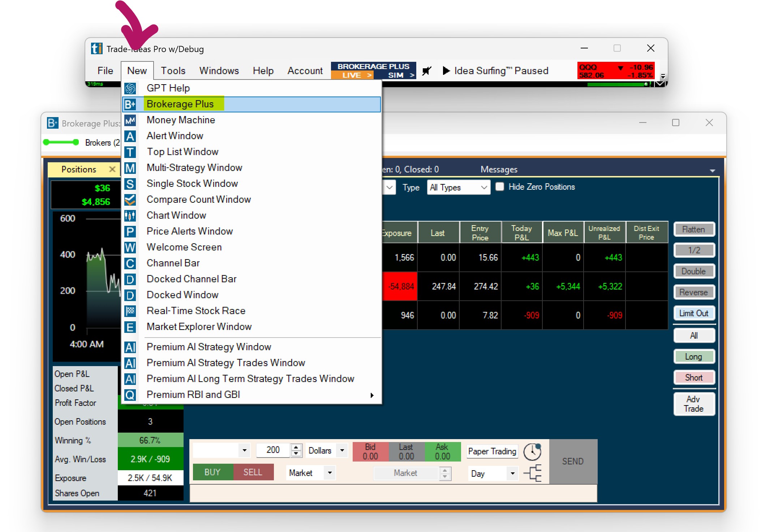Open the Dollars unit dropdown
The height and width of the screenshot is (532, 761).
(341, 451)
